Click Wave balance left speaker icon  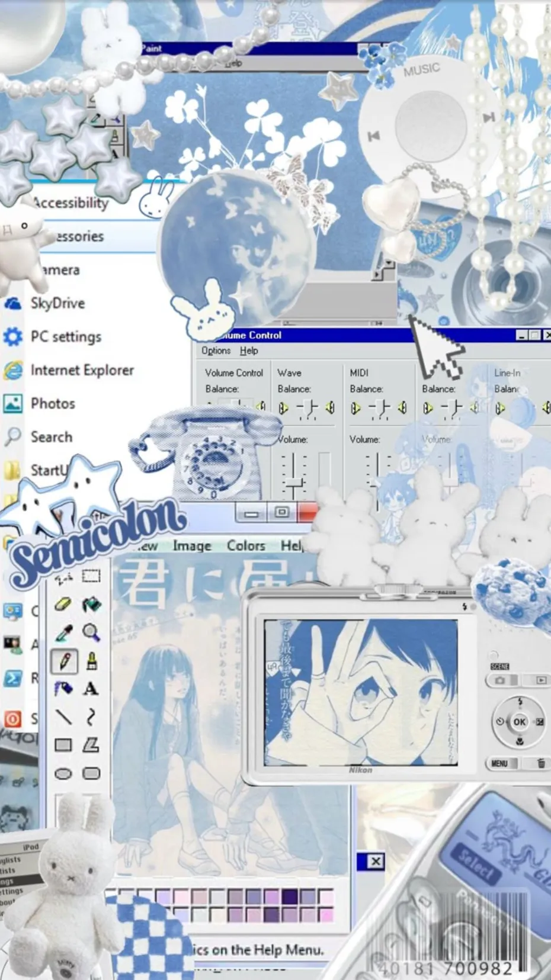point(283,408)
